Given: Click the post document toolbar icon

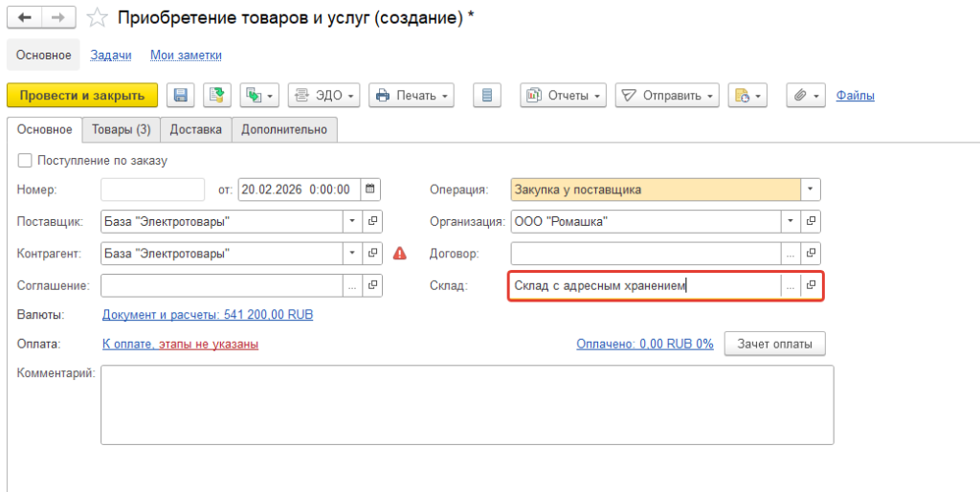Looking at the screenshot, I should (217, 95).
